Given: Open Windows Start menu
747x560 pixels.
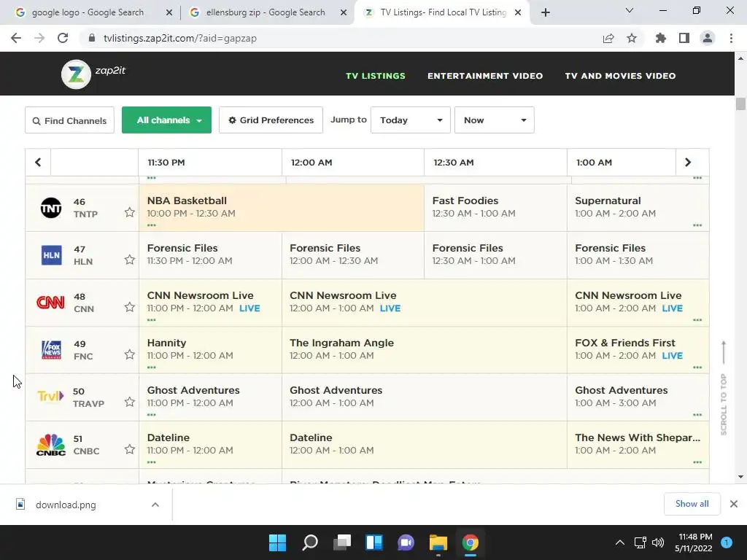Looking at the screenshot, I should coord(277,542).
